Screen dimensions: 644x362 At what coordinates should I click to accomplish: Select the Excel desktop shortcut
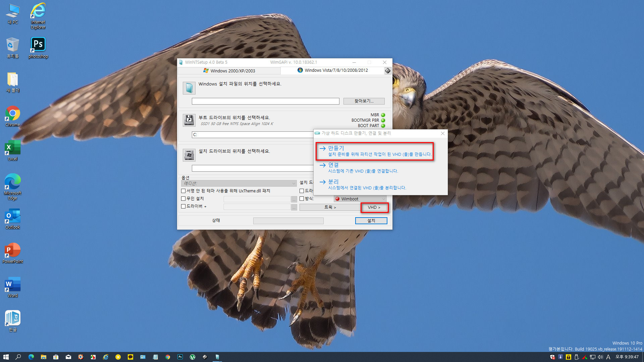tap(13, 150)
